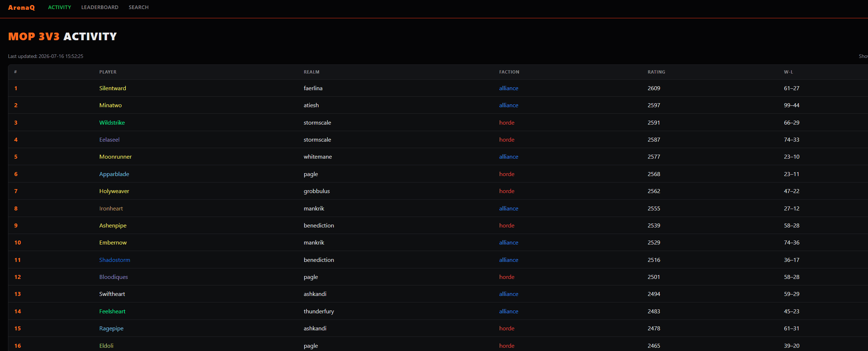Click the Realm column header
The width and height of the screenshot is (868, 351).
(311, 72)
